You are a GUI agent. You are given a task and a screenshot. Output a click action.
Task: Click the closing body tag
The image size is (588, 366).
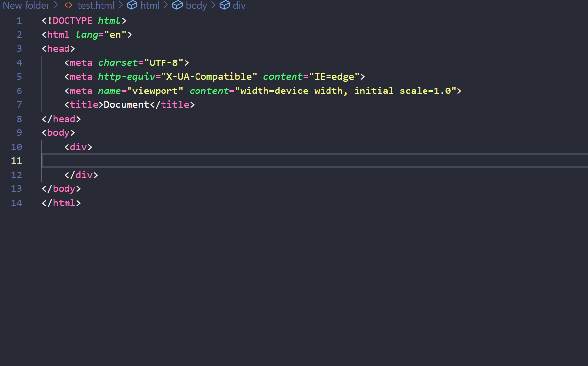point(61,189)
